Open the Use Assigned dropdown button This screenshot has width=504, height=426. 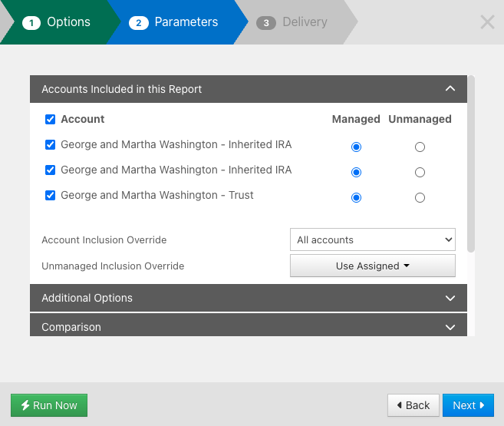click(x=373, y=266)
